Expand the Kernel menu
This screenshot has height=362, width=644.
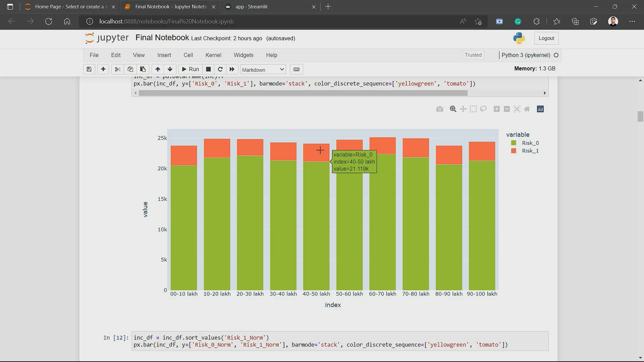pos(213,55)
